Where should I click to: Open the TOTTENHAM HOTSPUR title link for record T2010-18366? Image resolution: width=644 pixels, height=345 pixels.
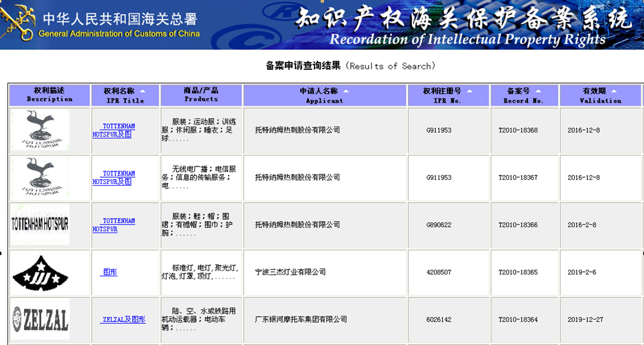(x=114, y=225)
